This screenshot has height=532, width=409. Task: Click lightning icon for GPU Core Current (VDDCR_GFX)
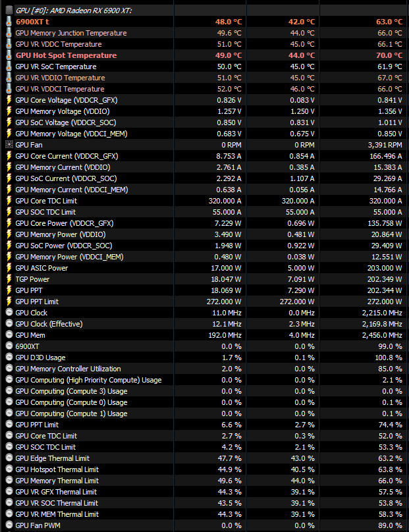click(x=9, y=156)
